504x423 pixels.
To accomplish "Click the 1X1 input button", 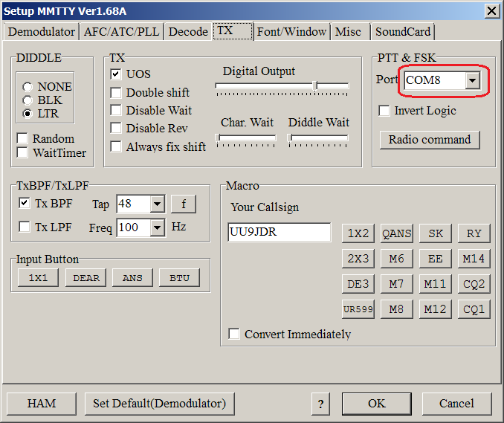I will click(38, 277).
